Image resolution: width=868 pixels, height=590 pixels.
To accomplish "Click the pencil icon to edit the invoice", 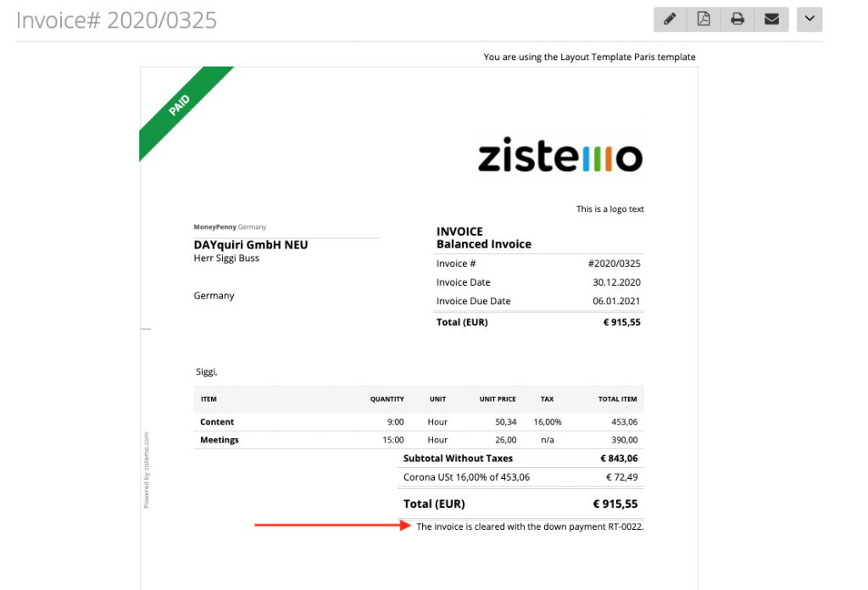I will pos(670,19).
